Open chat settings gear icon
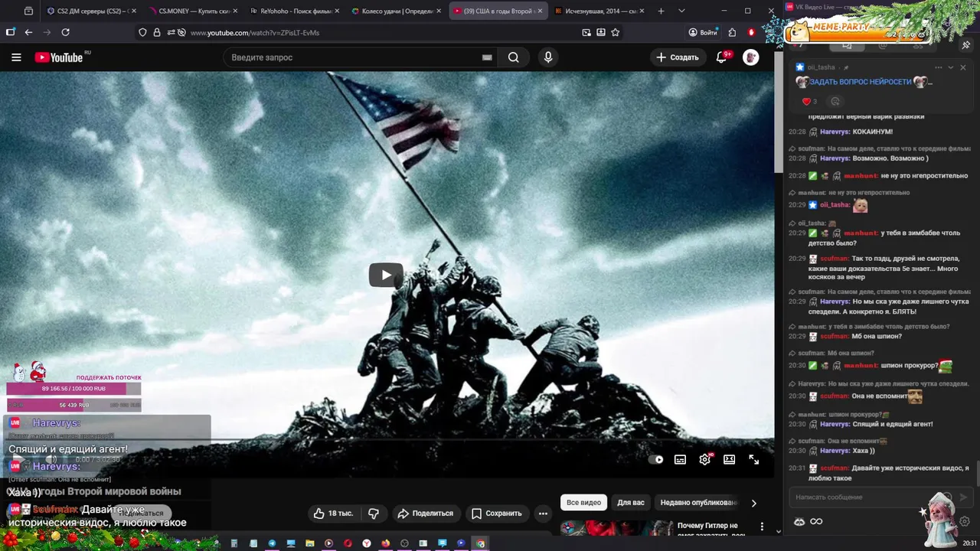 tap(965, 521)
